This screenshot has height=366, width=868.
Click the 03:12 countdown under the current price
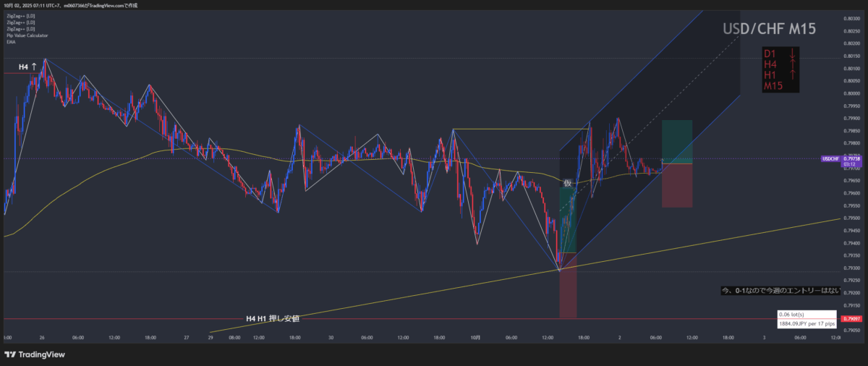[830, 165]
